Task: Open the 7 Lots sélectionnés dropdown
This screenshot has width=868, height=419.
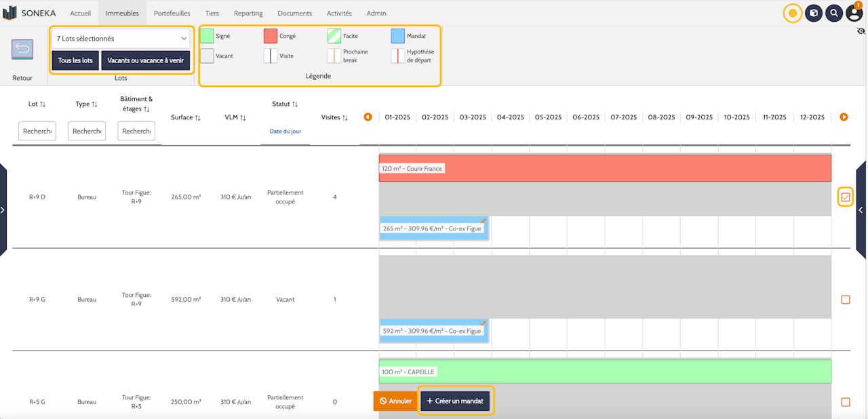Action: (x=122, y=39)
